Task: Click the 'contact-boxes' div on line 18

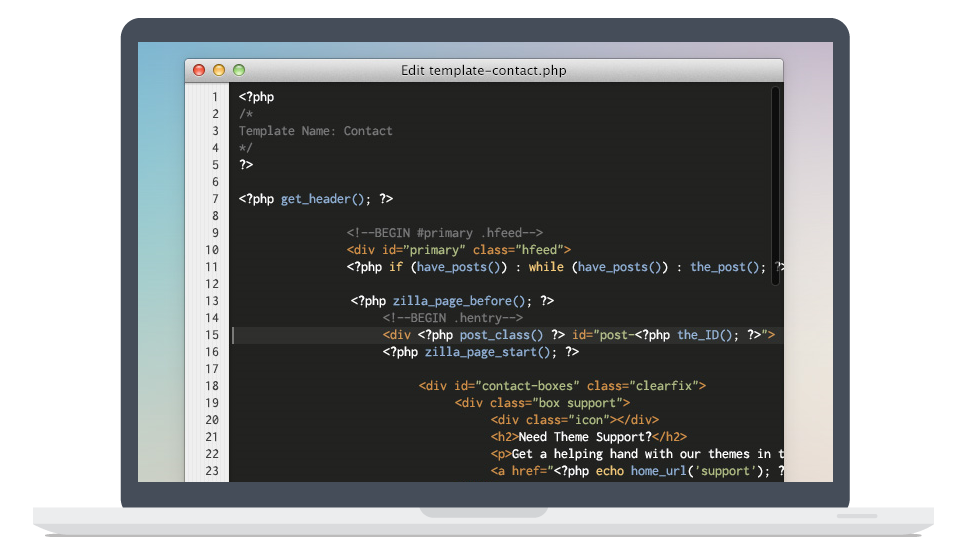Action: click(x=563, y=386)
